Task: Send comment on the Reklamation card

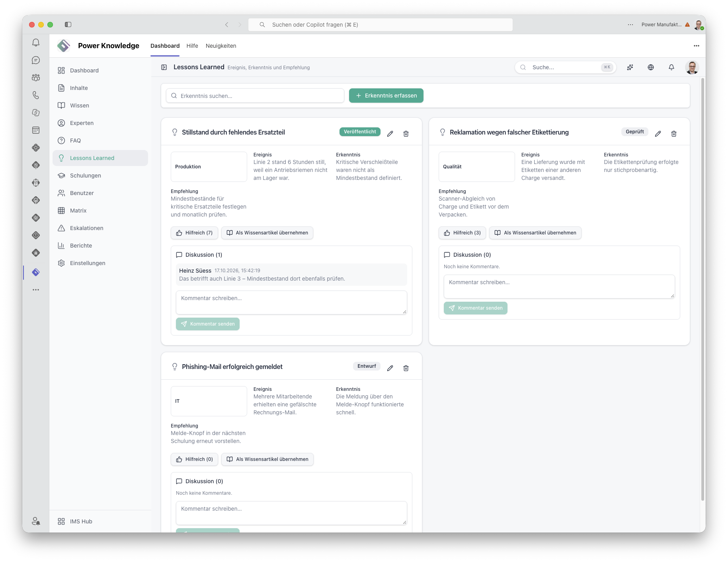Action: click(x=476, y=308)
